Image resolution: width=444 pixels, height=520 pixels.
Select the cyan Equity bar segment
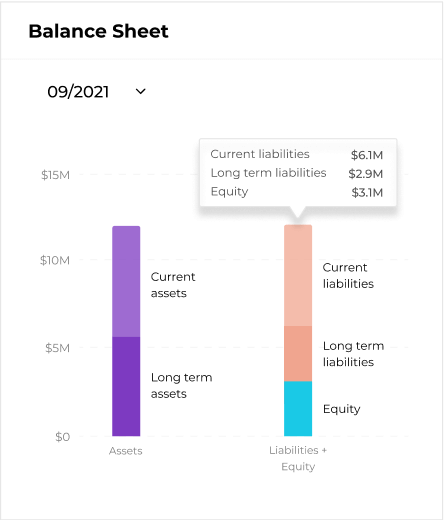pos(298,409)
